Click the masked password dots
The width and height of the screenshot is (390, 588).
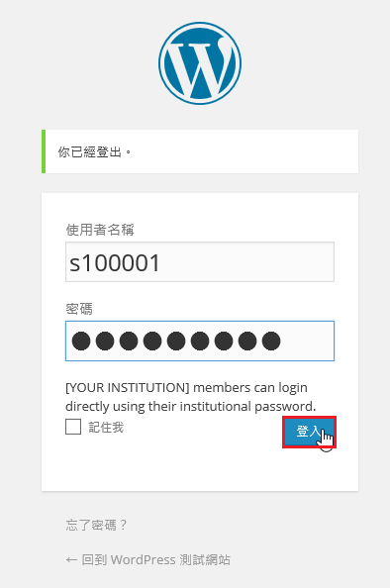[x=176, y=341]
